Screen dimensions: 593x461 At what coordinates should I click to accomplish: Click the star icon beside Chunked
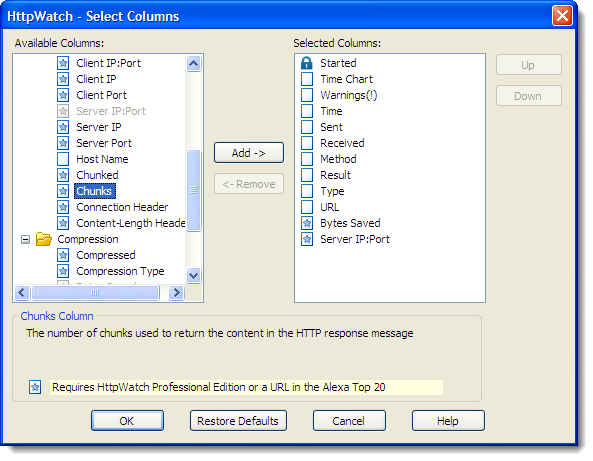click(63, 175)
